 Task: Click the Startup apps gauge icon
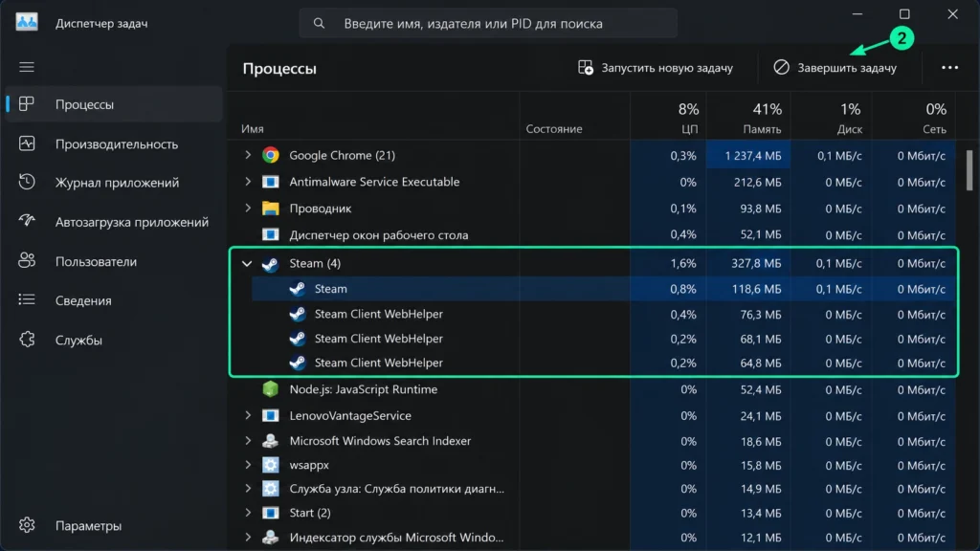(x=26, y=221)
